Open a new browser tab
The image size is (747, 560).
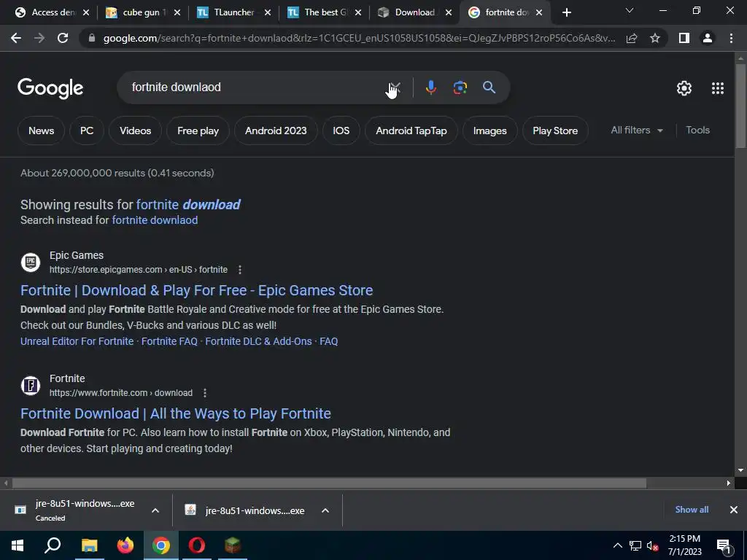click(x=566, y=13)
